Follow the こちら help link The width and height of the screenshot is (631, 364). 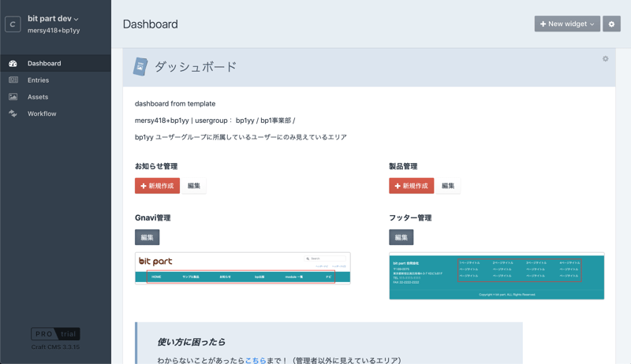tap(255, 360)
